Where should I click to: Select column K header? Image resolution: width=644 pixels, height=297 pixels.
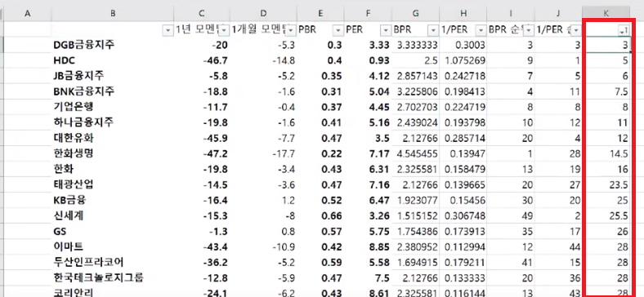click(x=606, y=14)
